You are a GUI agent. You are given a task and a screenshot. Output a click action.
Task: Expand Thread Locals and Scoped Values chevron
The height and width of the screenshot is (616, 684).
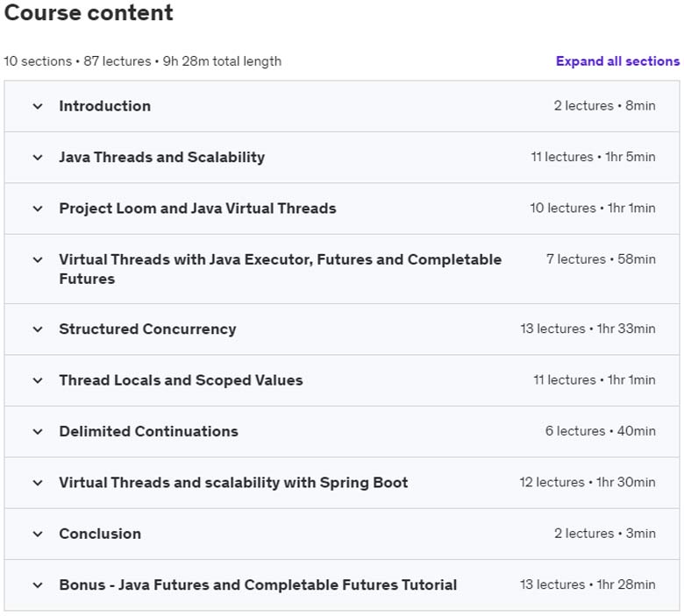point(38,380)
